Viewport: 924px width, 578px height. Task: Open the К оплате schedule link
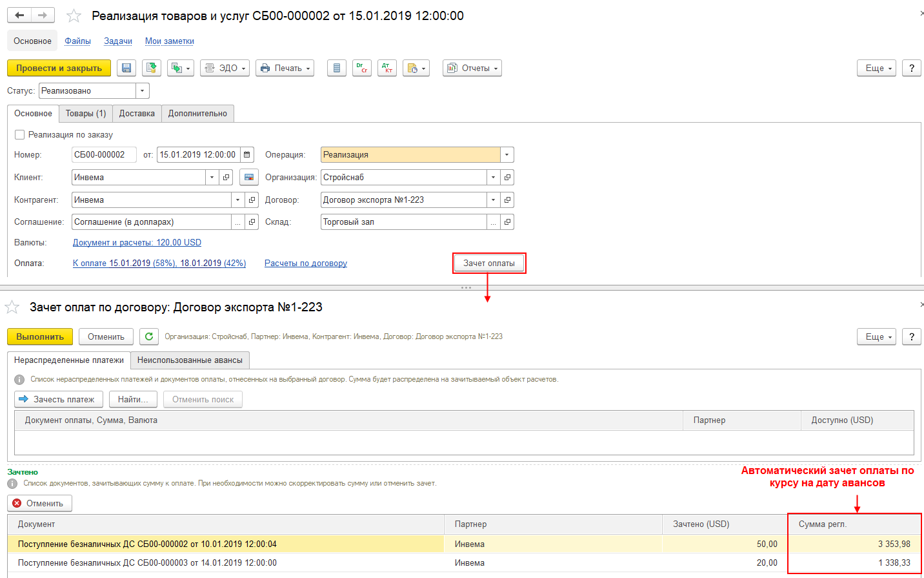[159, 263]
